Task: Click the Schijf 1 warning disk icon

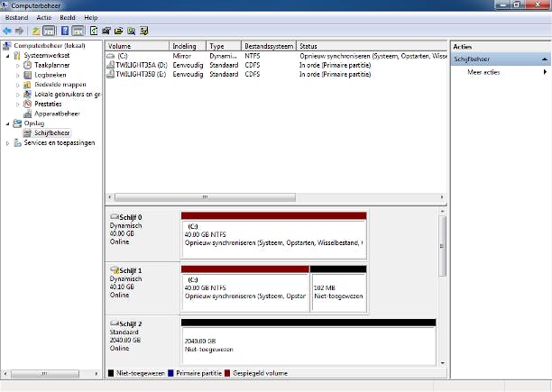Action: (x=115, y=270)
